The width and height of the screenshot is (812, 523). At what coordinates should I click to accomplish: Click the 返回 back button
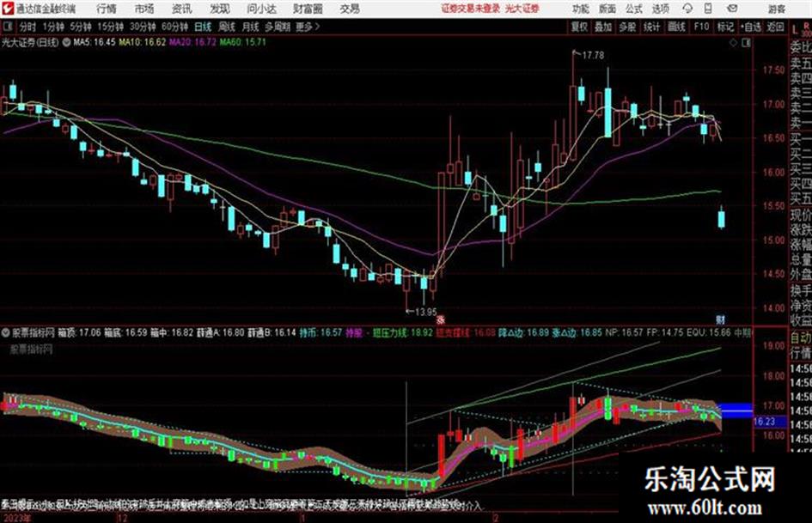tap(775, 27)
